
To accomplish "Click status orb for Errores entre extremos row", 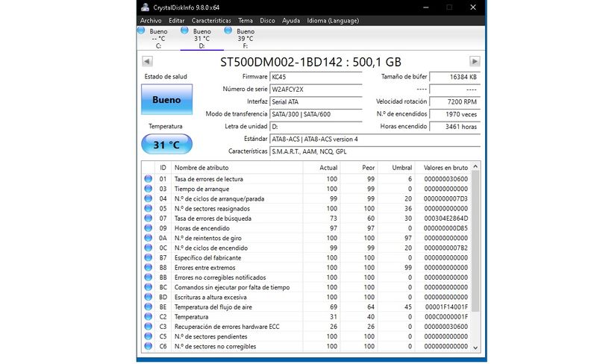I will pos(148,267).
